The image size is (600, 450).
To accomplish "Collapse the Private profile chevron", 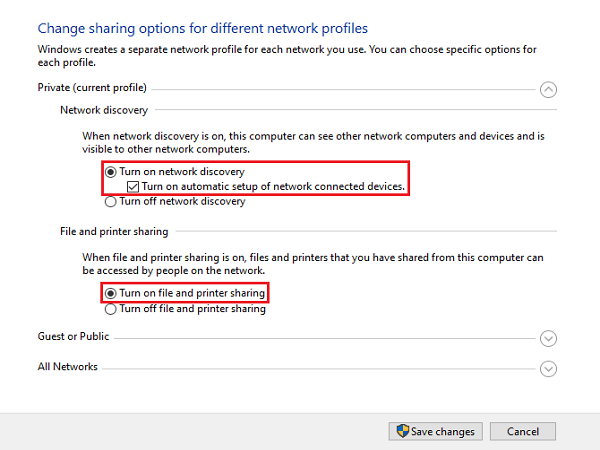I will coord(547,89).
